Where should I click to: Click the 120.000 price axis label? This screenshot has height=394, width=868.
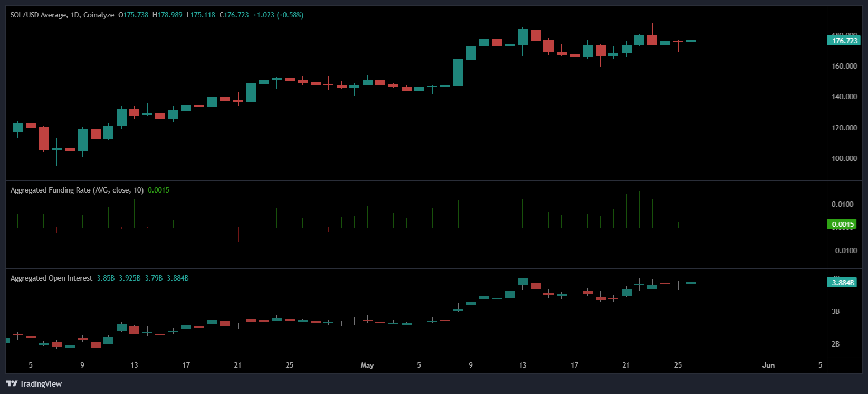click(x=844, y=128)
